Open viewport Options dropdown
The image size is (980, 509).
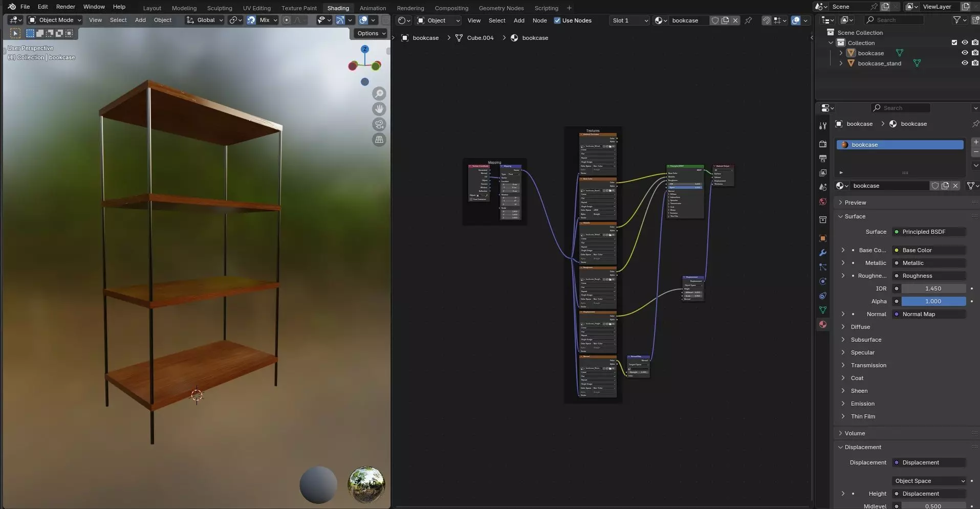click(x=371, y=33)
